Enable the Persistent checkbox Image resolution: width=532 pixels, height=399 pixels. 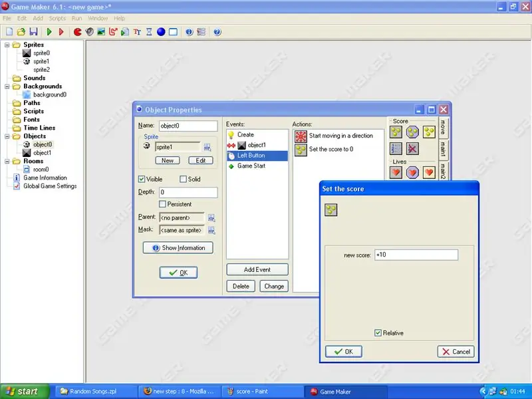tap(162, 204)
